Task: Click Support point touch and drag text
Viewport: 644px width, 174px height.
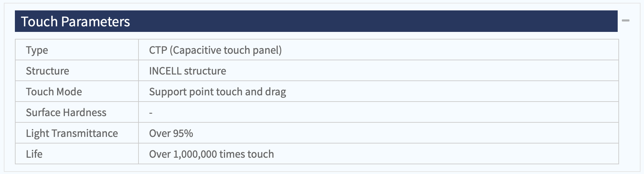Action: pos(217,92)
